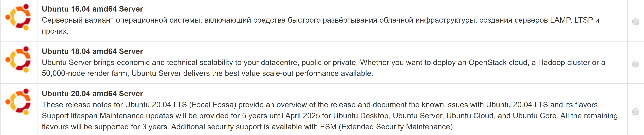Click the Ubuntu logo beside 16.04 Server
Viewport: 644px width, 135px height.
(x=18, y=17)
